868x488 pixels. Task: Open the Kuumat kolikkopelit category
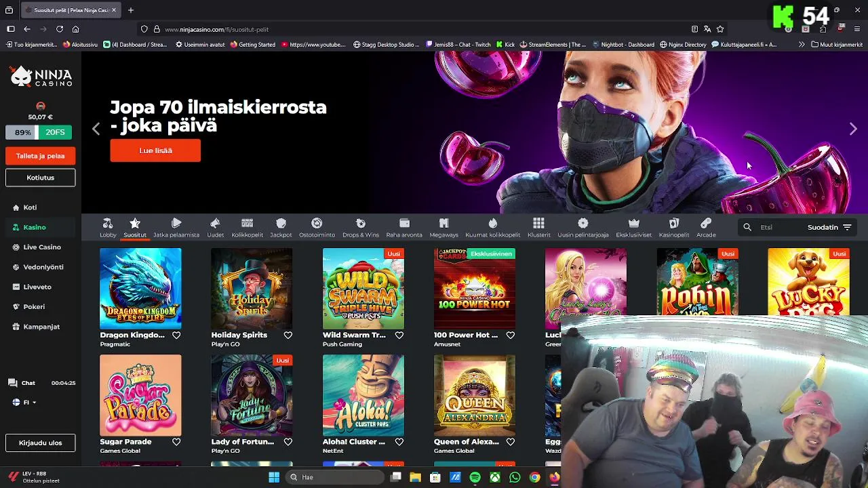pos(493,228)
